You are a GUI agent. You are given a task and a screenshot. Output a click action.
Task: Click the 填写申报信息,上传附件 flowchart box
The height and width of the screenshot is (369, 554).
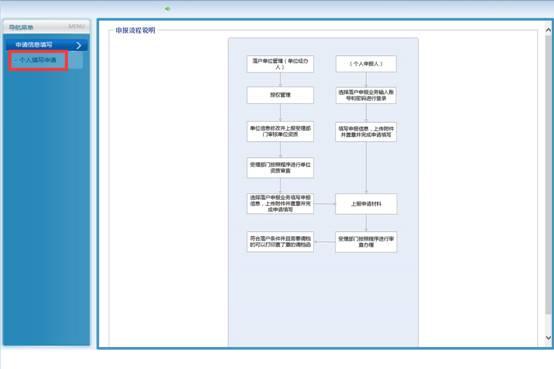tap(366, 132)
